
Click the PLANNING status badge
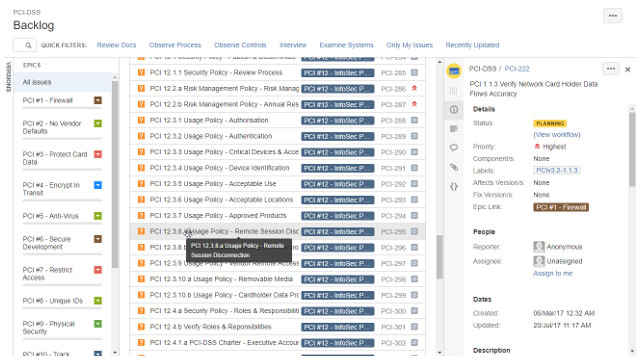(550, 123)
